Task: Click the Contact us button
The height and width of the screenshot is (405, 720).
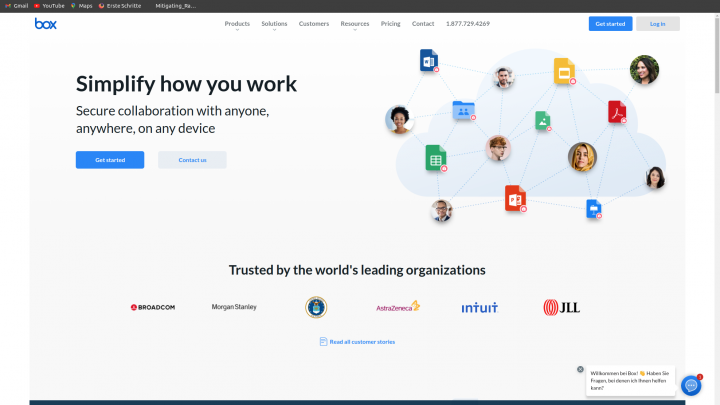Action: (x=192, y=160)
